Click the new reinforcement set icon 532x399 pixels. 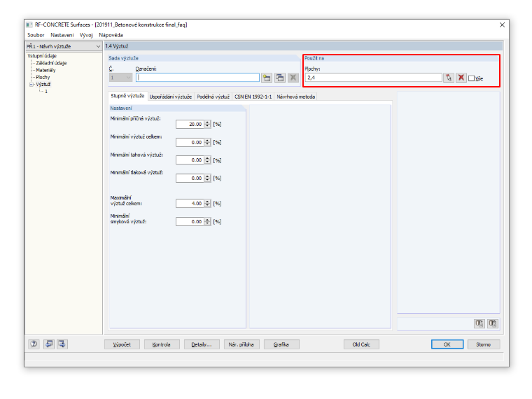click(x=267, y=78)
